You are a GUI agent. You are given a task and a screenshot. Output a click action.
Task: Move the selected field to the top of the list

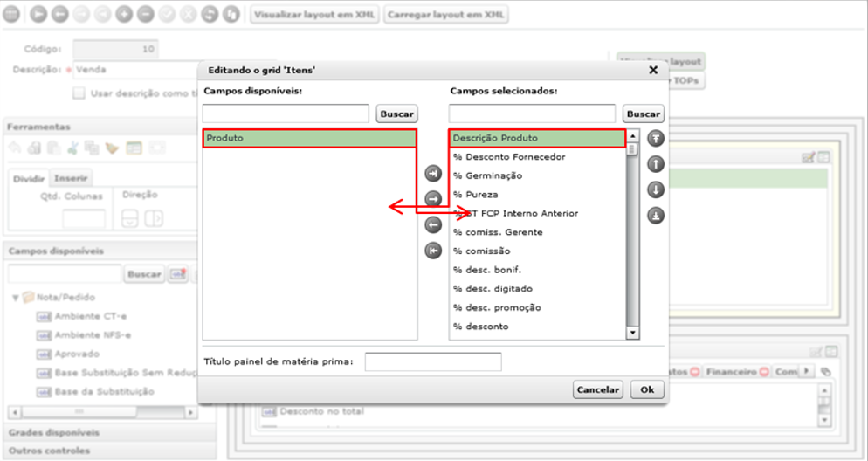click(x=656, y=138)
